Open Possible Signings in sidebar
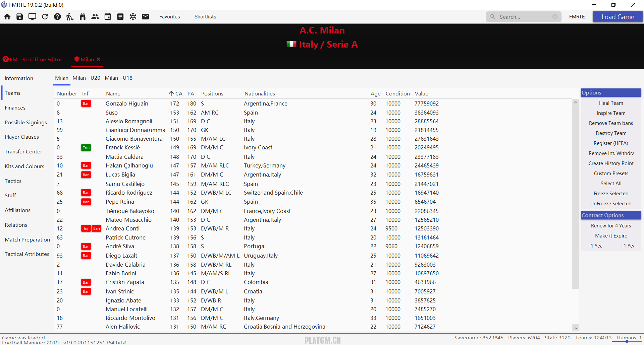Screen dimensions: 644x345 (26, 122)
